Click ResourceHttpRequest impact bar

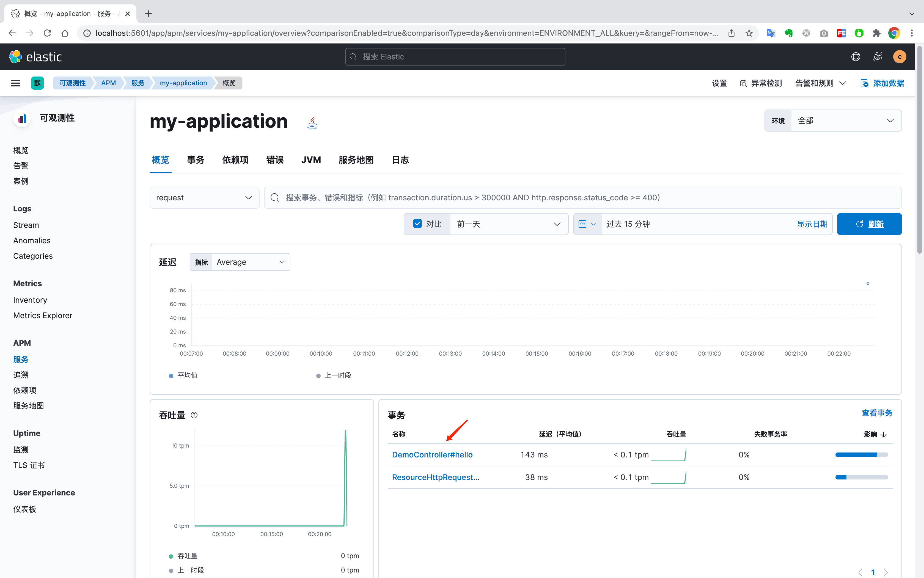(x=862, y=478)
